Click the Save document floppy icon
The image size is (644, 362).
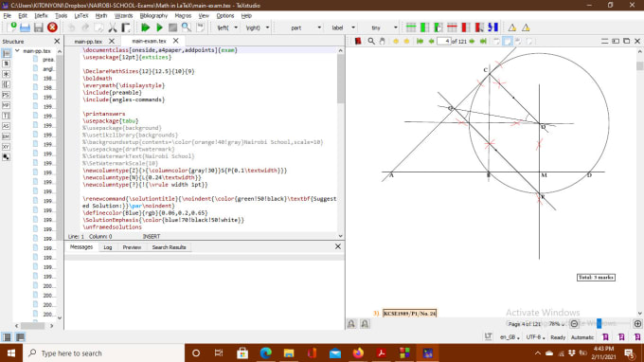(39, 27)
